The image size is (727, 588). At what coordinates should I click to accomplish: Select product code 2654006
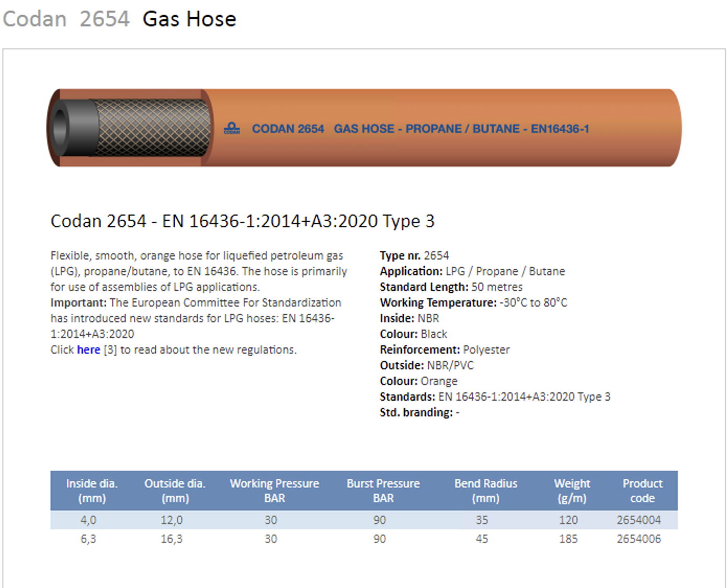[639, 539]
